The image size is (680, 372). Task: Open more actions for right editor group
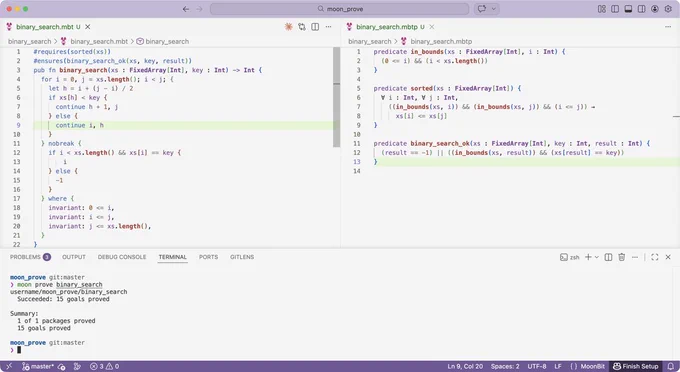(x=668, y=27)
